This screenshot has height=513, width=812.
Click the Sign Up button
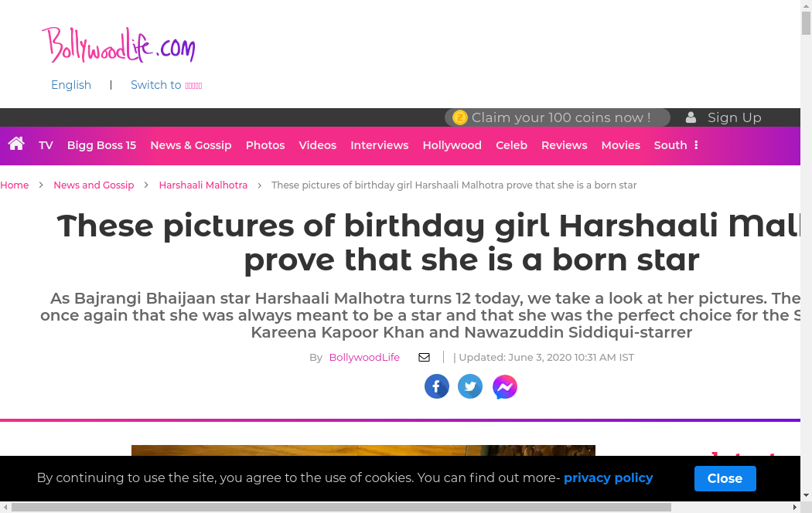734,117
